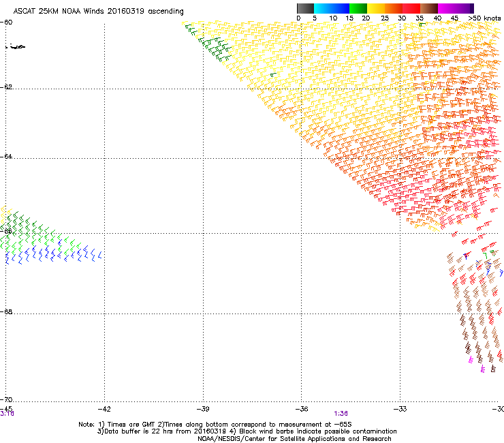Click the '5' label under the color bar
The width and height of the screenshot is (504, 443).
tap(315, 18)
